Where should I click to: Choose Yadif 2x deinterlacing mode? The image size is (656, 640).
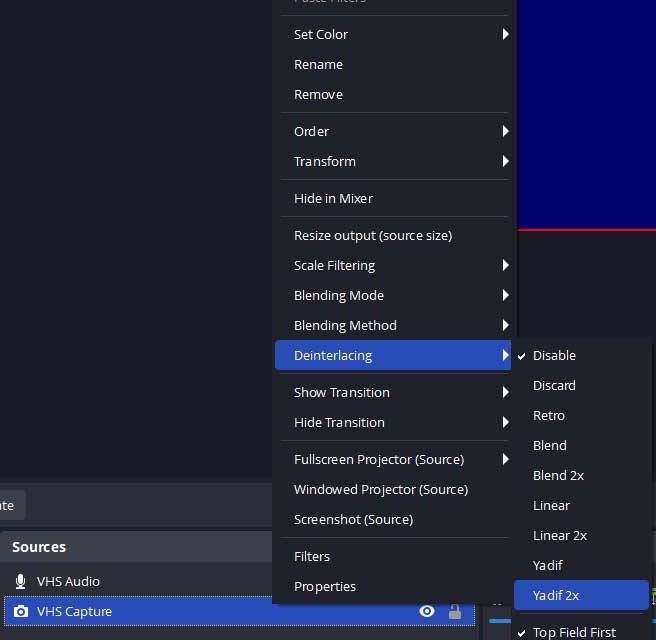pos(556,595)
